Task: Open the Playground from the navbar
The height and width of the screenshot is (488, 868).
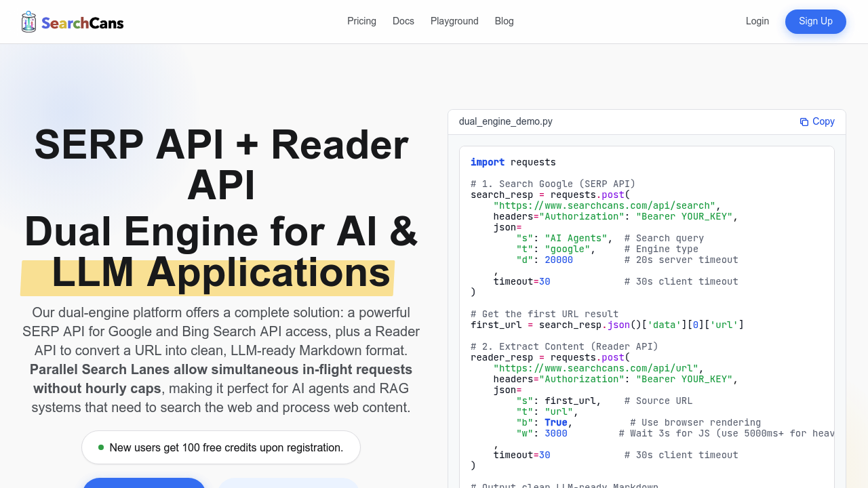Action: tap(454, 21)
